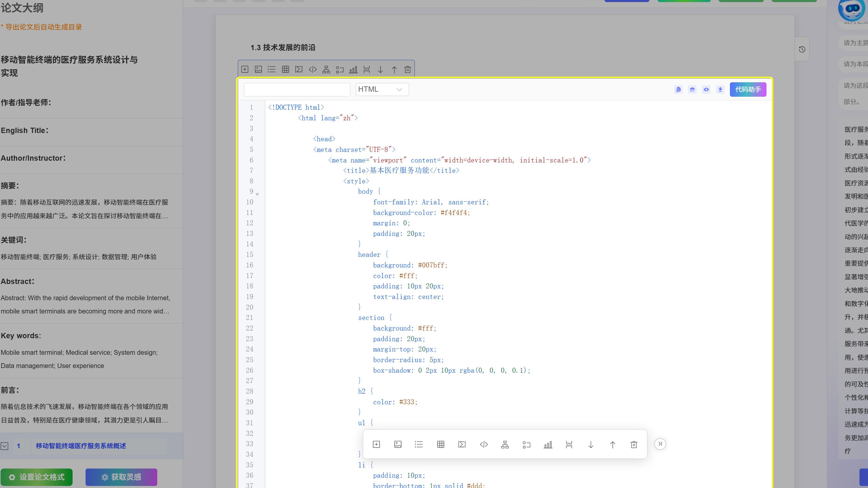Screen dimensions: 868x488
Task: Open the HTML language dropdown
Action: (382, 90)
